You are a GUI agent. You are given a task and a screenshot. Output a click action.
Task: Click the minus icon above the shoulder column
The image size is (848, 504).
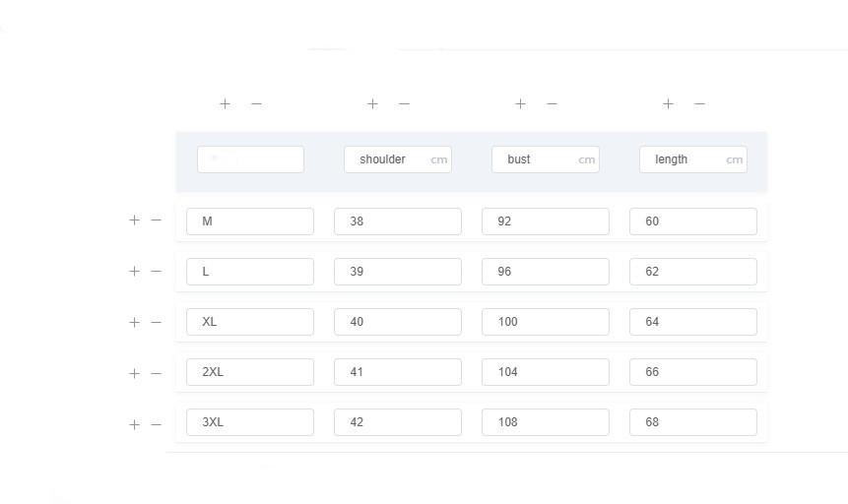tap(404, 103)
